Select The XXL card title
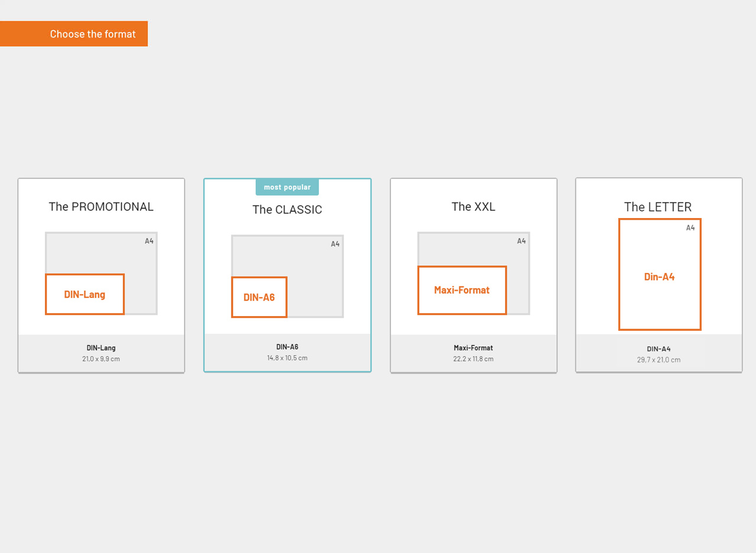This screenshot has height=553, width=756. click(474, 207)
